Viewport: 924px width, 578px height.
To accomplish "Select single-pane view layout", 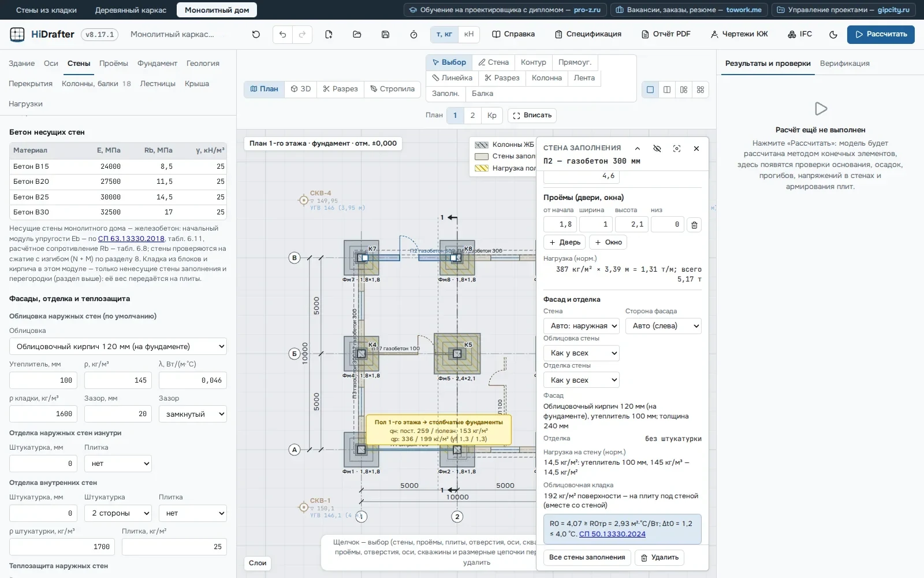I will point(650,90).
